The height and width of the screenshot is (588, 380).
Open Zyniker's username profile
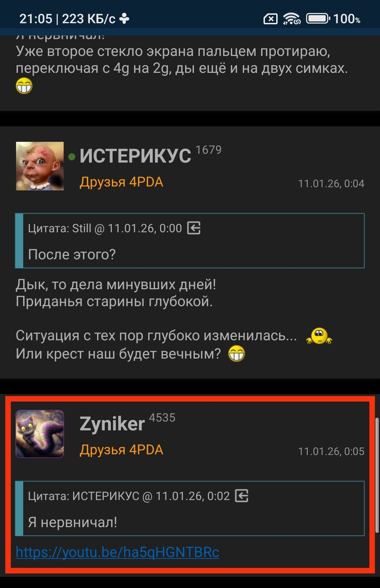point(112,424)
